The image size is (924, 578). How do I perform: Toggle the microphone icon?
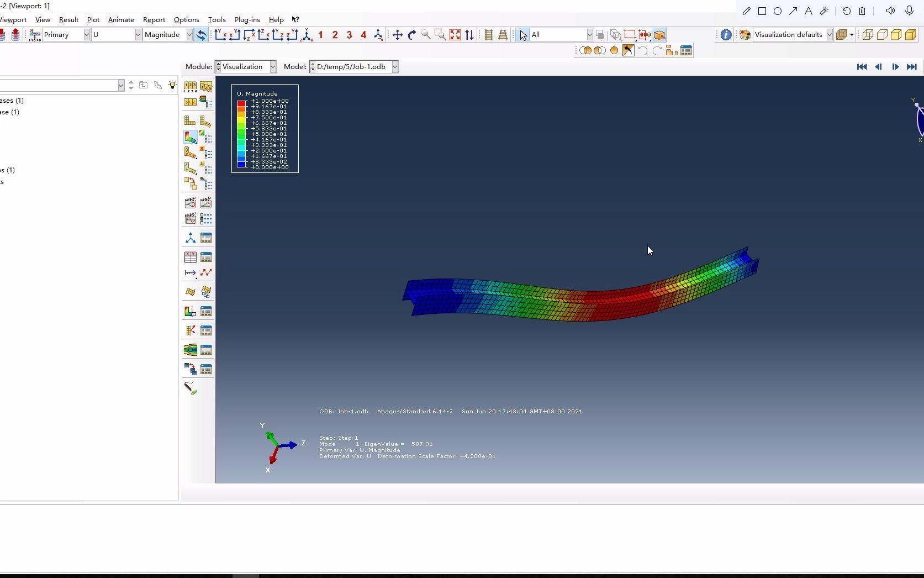pyautogui.click(x=909, y=10)
